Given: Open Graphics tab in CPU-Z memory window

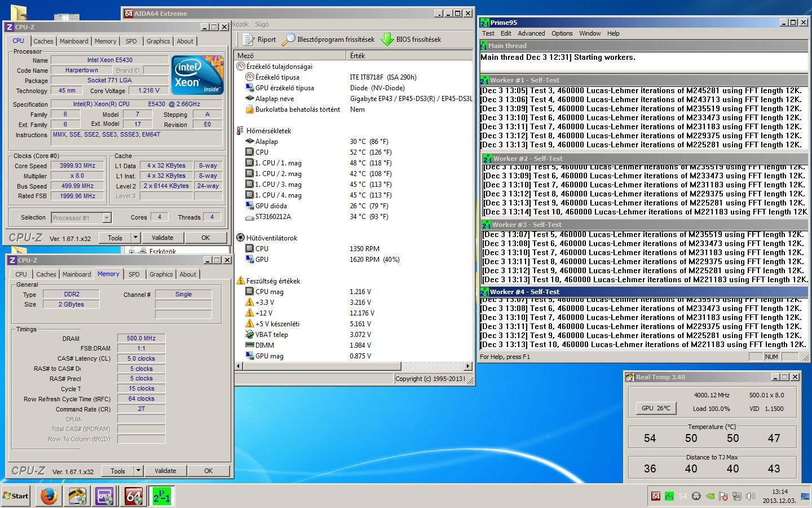Looking at the screenshot, I should 161,274.
